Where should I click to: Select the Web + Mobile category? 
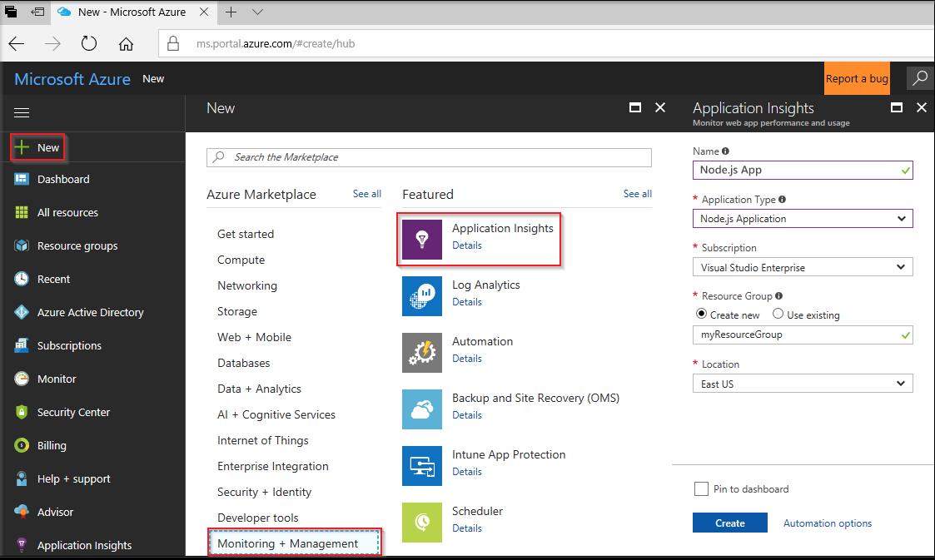pos(254,337)
